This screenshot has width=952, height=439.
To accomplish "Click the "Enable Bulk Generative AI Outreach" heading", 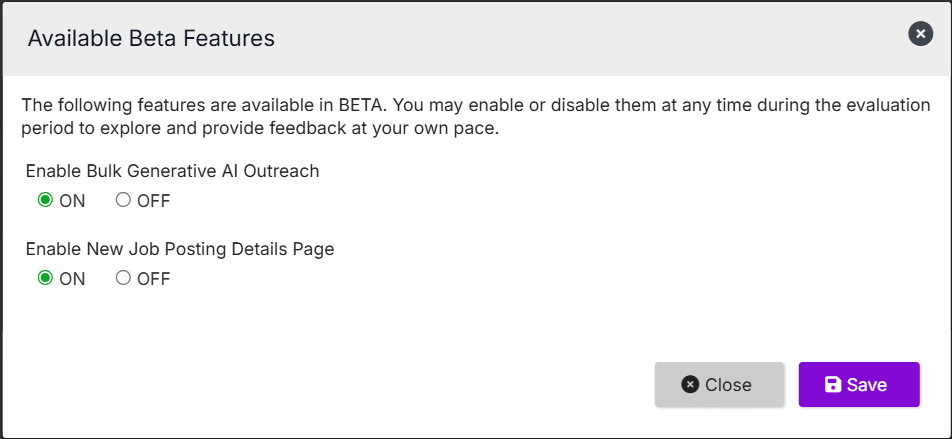I will point(173,171).
